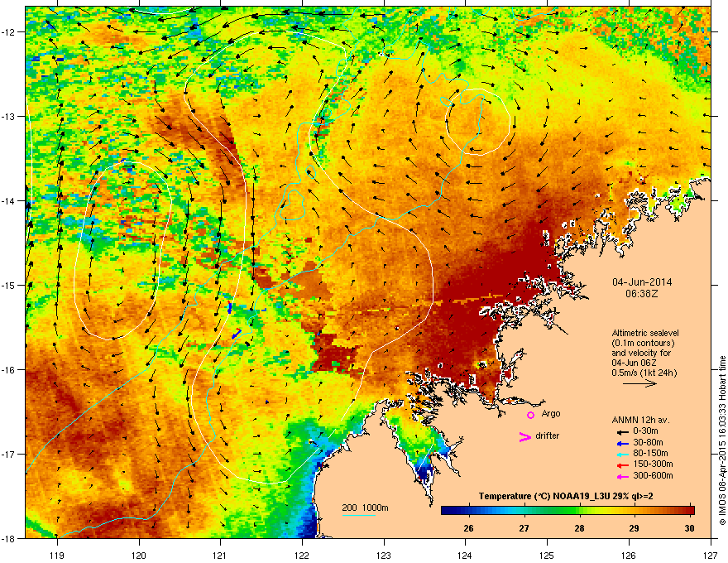The height and width of the screenshot is (563, 728).
Task: Click the blue ANMN current marker near 121E 15.3S
Action: tap(229, 307)
